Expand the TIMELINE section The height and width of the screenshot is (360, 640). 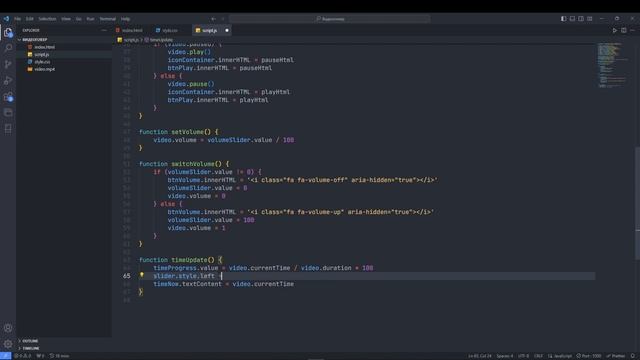(x=31, y=348)
